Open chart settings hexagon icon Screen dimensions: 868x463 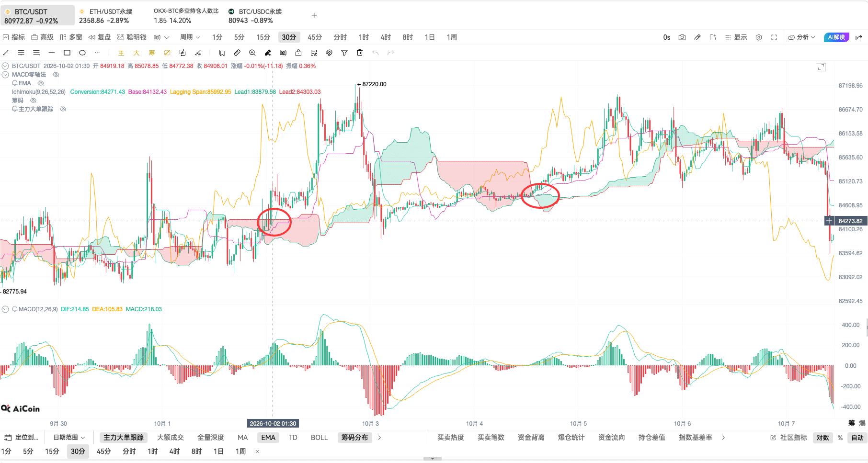[x=759, y=37]
